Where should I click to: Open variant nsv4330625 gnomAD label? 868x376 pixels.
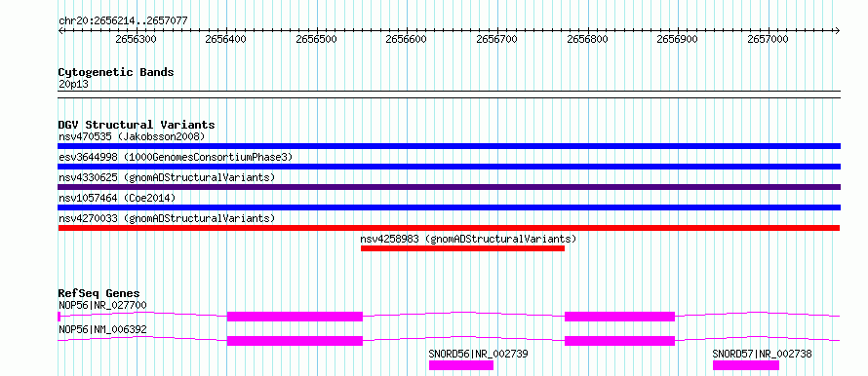pos(167,177)
